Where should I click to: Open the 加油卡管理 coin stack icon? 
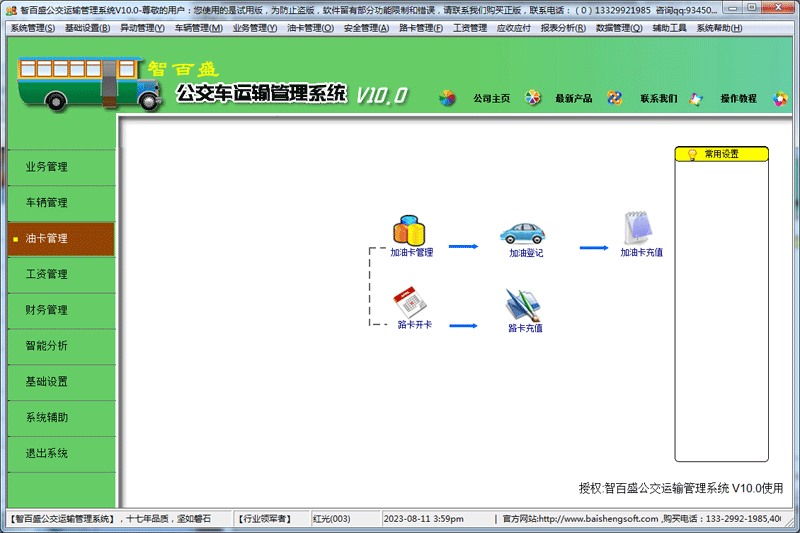tap(409, 230)
